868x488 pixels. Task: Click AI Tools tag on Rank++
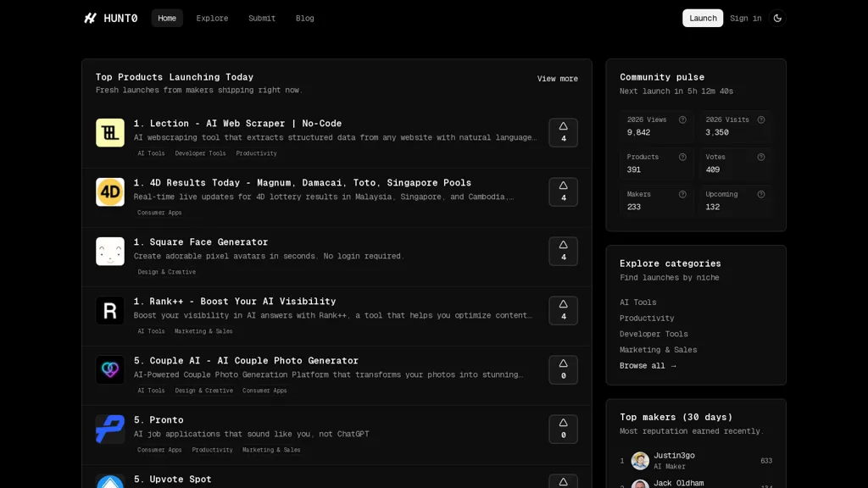pyautogui.click(x=151, y=331)
